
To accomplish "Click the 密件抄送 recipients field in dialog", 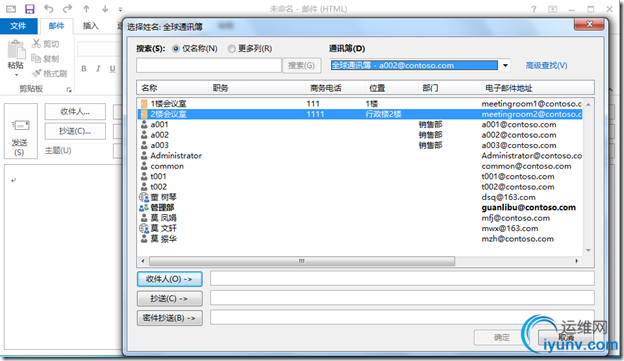I will [402, 318].
